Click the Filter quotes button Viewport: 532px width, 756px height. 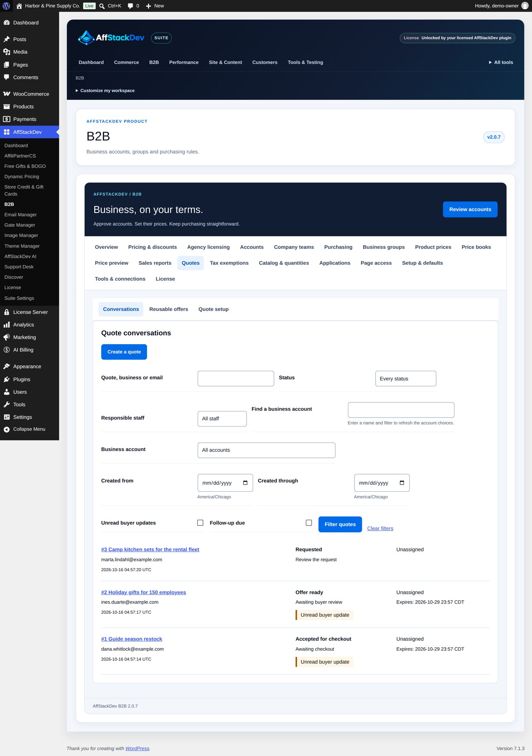click(x=340, y=524)
